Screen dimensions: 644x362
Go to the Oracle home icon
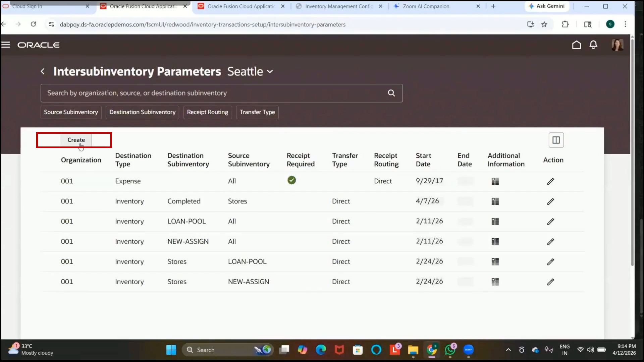coord(576,45)
